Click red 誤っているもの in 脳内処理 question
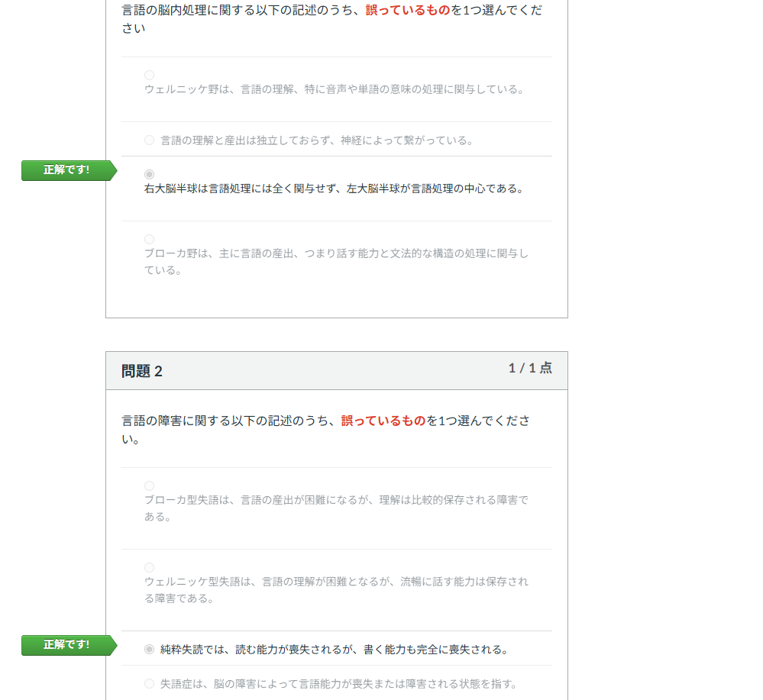 [x=407, y=11]
